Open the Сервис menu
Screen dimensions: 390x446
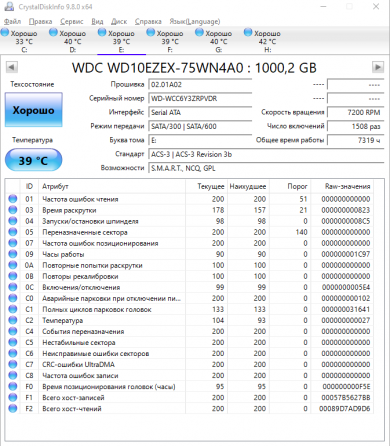tap(72, 22)
